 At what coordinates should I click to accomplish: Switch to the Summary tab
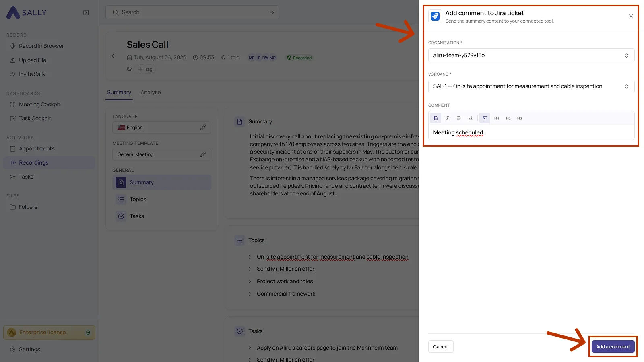pyautogui.click(x=119, y=93)
